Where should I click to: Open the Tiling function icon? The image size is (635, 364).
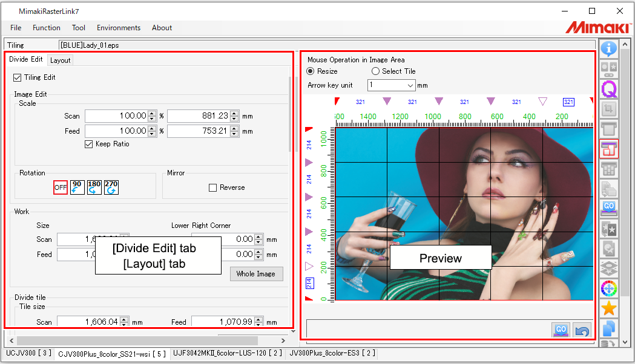[x=609, y=148]
